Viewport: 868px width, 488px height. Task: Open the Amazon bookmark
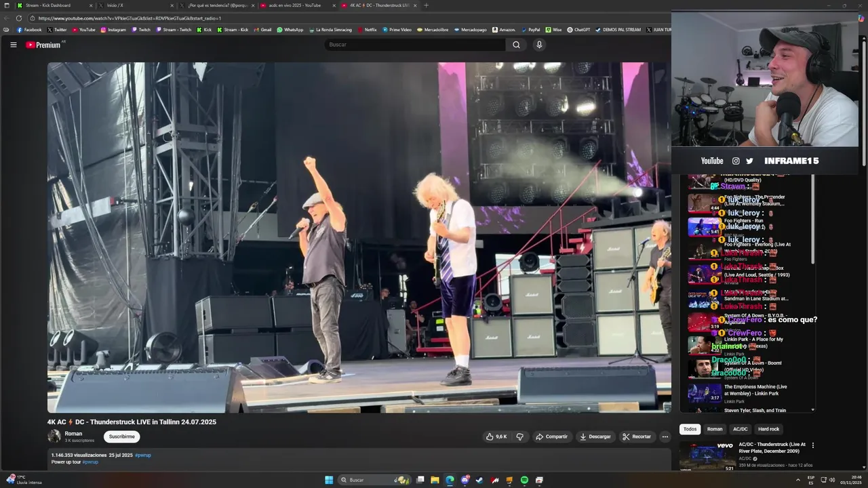[x=504, y=30]
